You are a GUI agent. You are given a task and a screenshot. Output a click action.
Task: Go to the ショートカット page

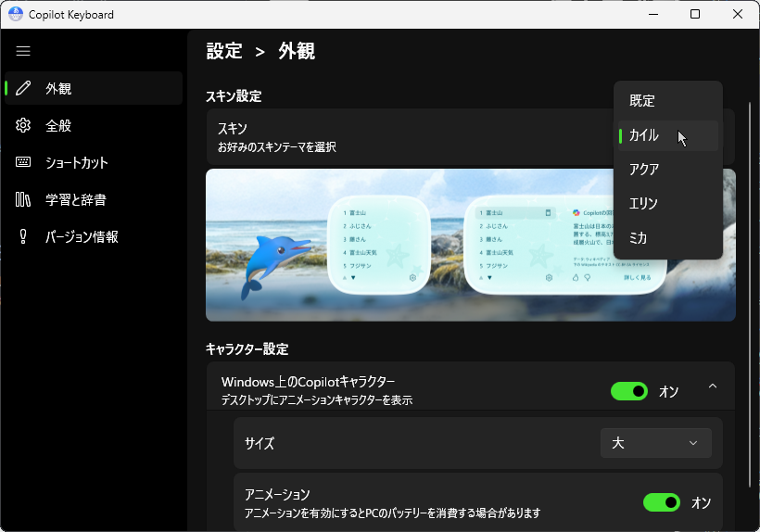point(94,162)
